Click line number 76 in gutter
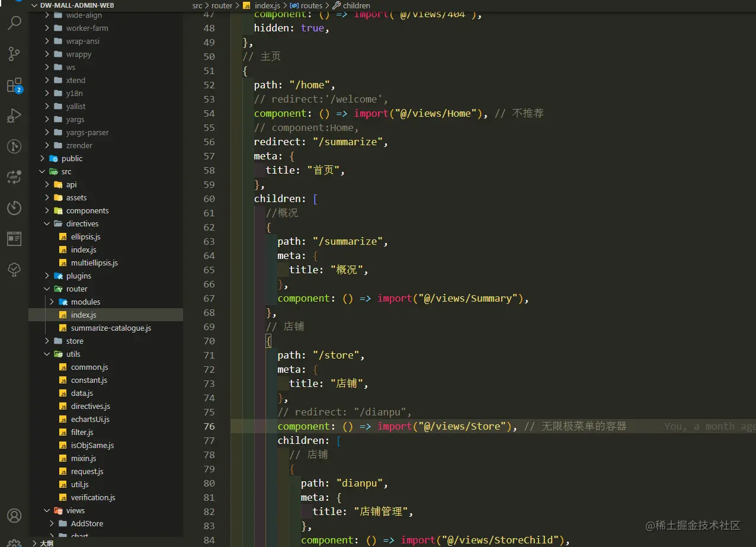 [x=209, y=426]
